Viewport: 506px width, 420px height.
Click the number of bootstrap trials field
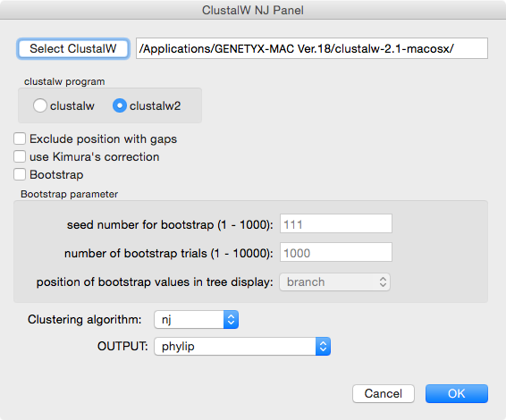point(336,252)
